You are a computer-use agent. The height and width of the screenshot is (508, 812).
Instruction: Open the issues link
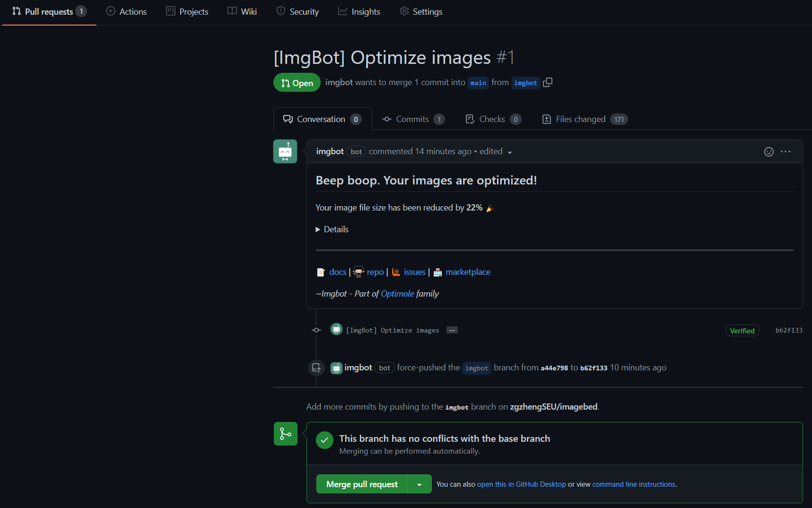[x=415, y=272]
